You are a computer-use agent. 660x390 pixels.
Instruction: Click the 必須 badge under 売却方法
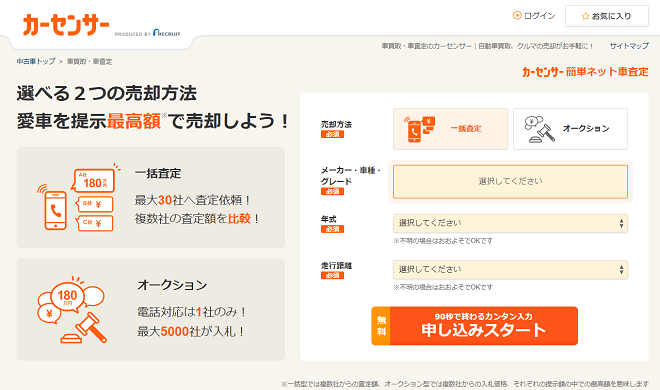tap(332, 135)
